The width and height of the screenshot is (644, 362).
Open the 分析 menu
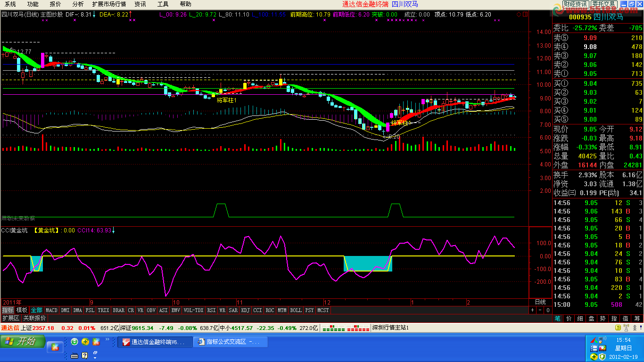click(78, 4)
